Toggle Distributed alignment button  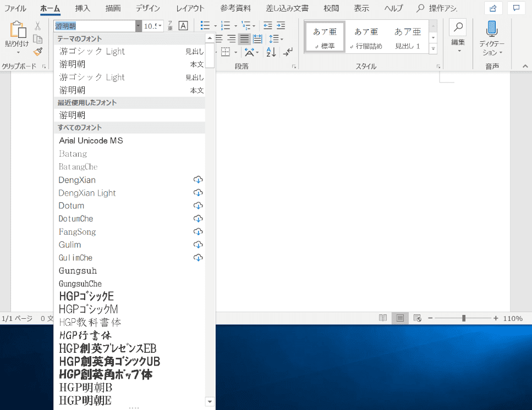pyautogui.click(x=257, y=39)
